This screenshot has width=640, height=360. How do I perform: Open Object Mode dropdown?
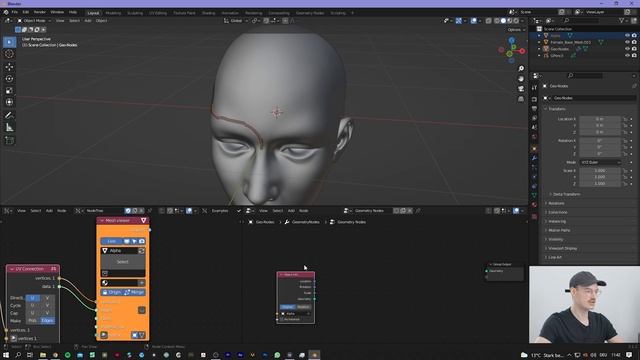pyautogui.click(x=34, y=20)
